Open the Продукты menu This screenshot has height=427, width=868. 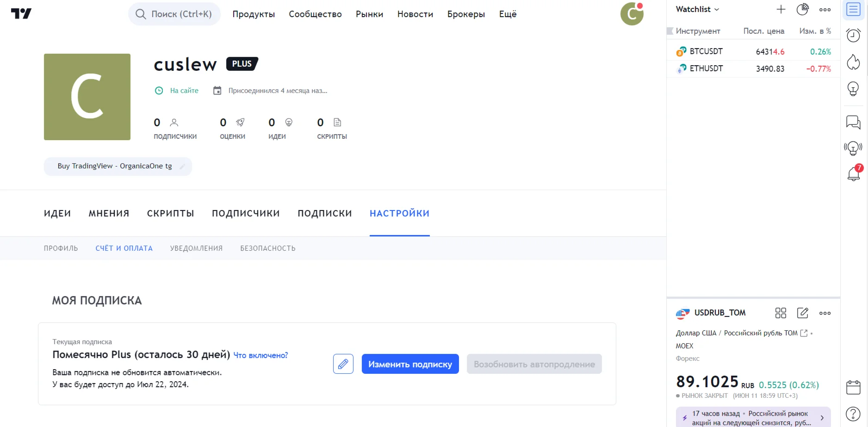point(254,14)
